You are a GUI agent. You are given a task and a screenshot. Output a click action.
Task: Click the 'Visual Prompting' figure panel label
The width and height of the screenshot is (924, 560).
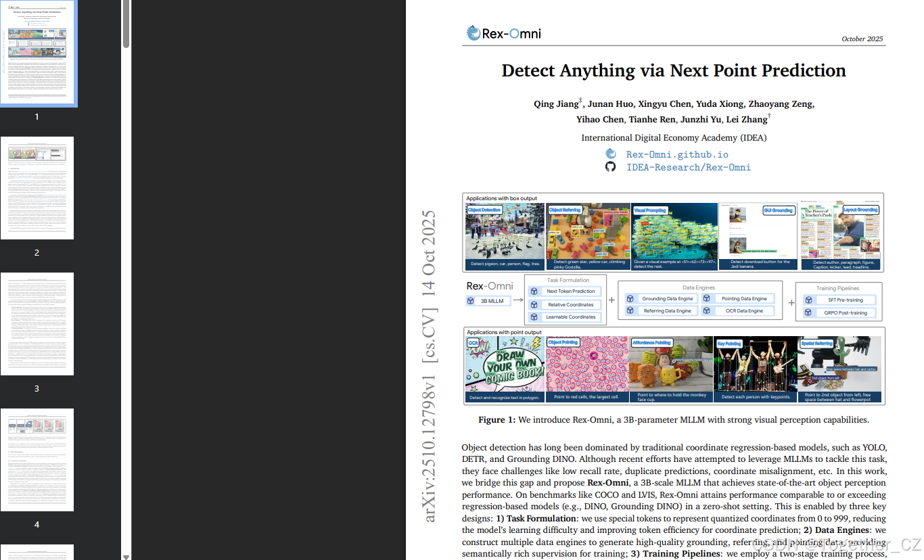tap(650, 210)
